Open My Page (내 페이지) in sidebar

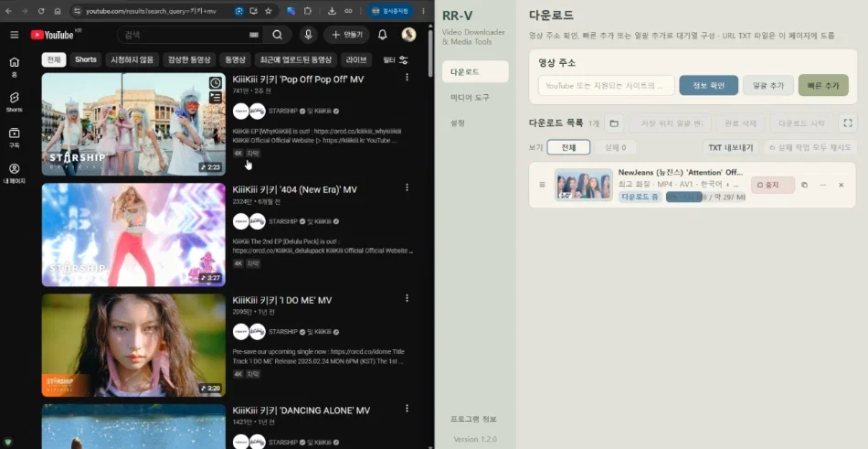click(15, 174)
